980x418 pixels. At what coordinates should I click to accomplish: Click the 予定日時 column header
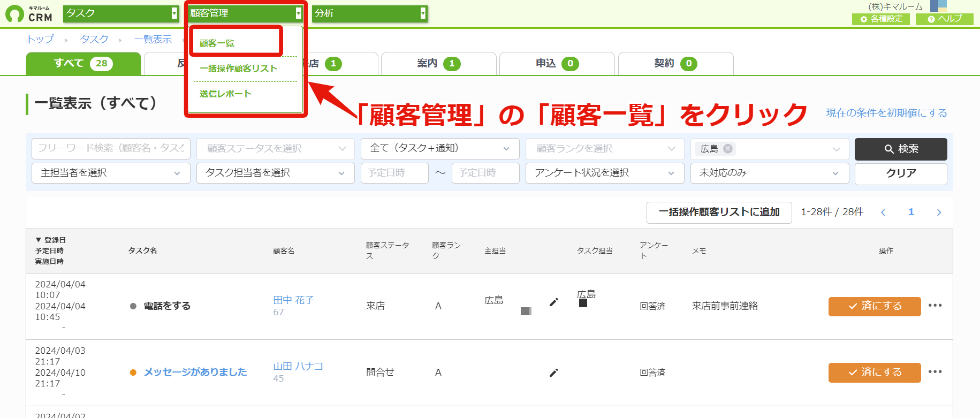(x=49, y=251)
